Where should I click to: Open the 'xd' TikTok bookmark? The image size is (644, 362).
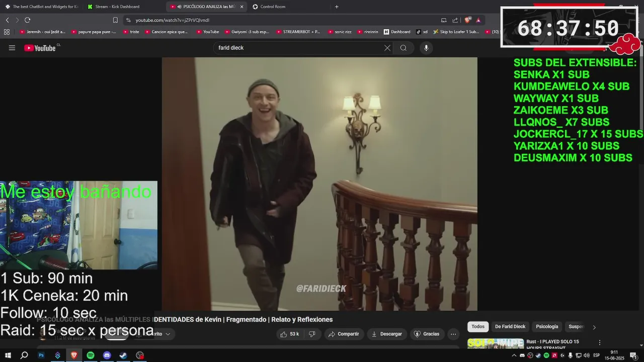[x=422, y=32]
